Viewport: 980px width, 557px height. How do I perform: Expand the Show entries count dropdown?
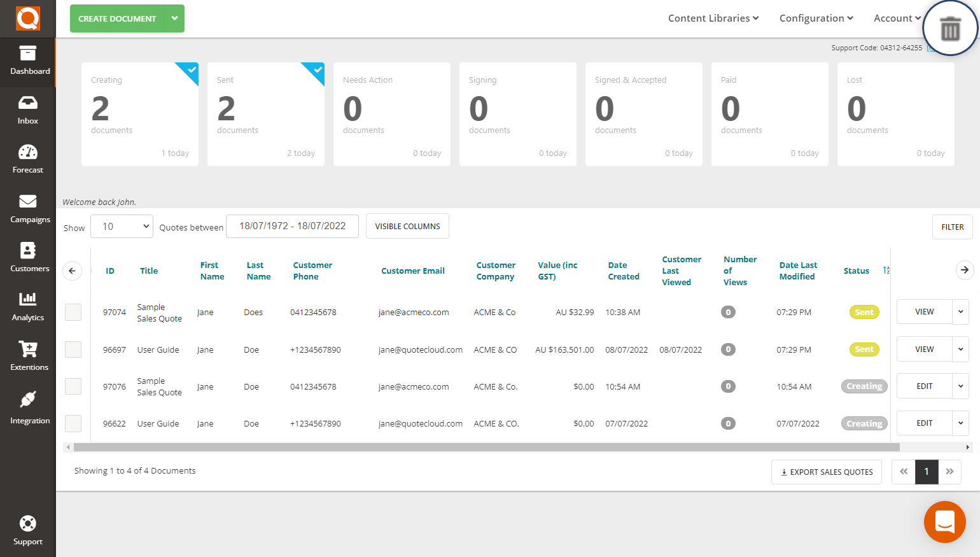pyautogui.click(x=122, y=227)
